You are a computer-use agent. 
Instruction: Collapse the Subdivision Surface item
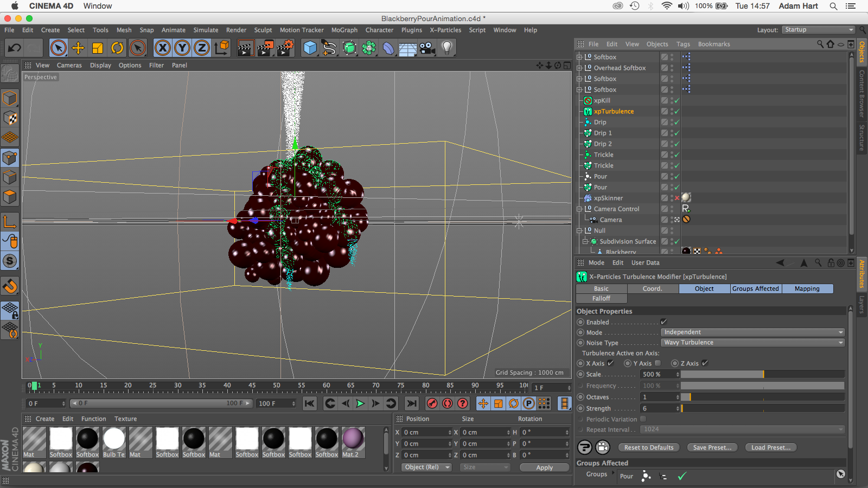click(585, 241)
